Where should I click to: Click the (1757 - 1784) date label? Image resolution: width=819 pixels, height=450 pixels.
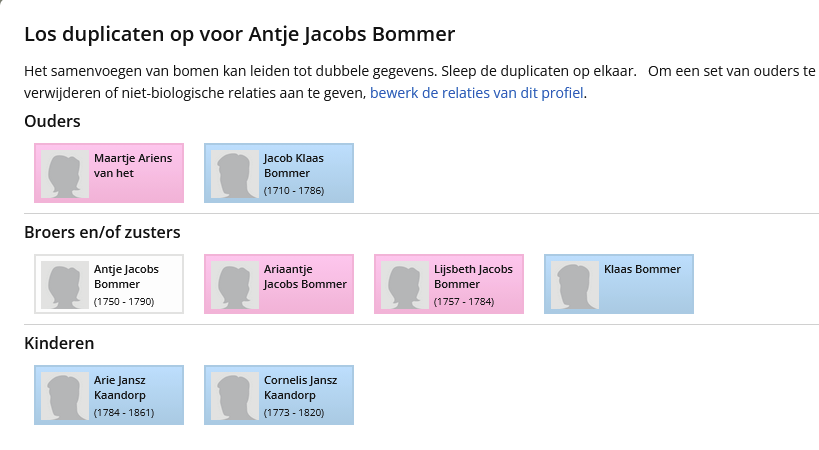(x=463, y=301)
